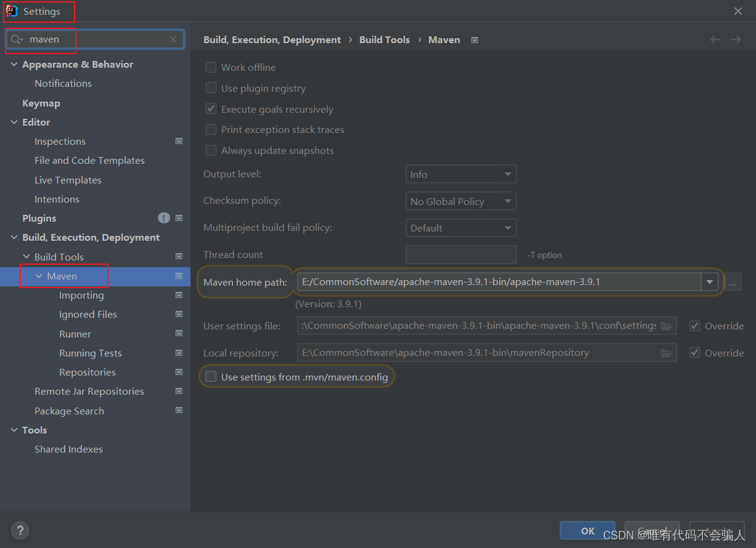Click project icon on Ignored Files row

(179, 314)
